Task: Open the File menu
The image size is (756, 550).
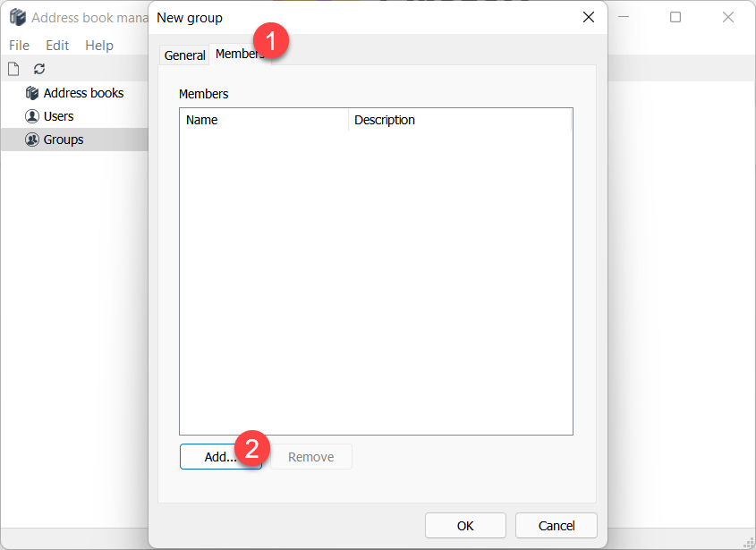Action: pyautogui.click(x=19, y=45)
